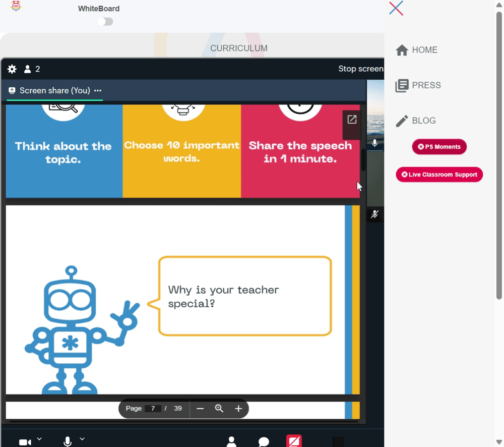The width and height of the screenshot is (504, 447).
Task: Open the HOME menu item
Action: tap(417, 50)
